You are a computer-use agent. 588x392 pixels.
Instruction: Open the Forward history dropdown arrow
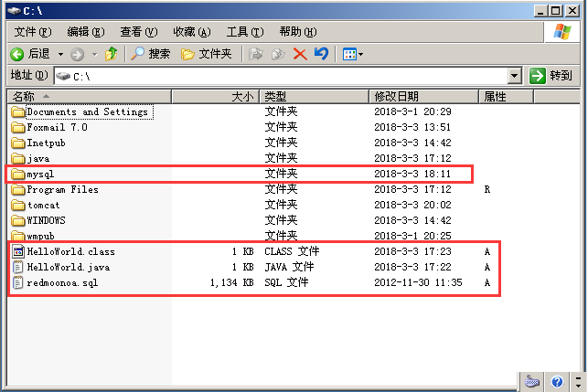[x=94, y=55]
